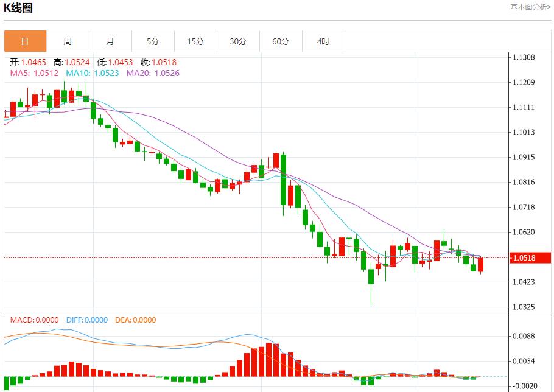Switch to the 月 monthly tab

[110, 41]
